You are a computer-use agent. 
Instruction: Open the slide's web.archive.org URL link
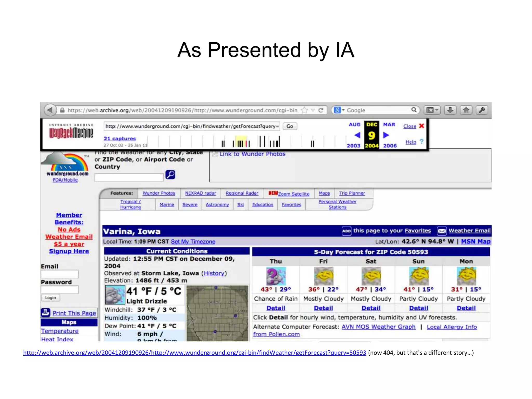point(195,353)
